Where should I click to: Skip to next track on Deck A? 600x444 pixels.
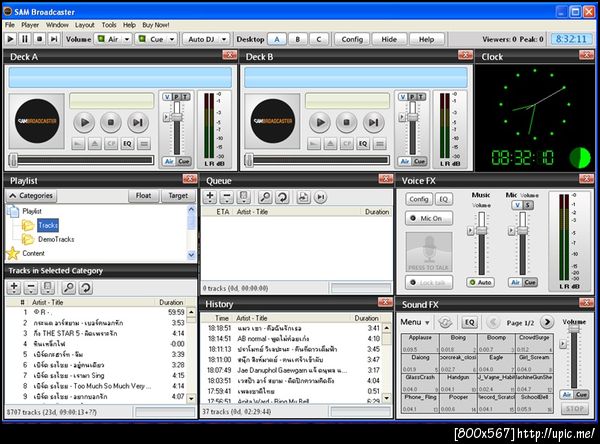coord(137,122)
